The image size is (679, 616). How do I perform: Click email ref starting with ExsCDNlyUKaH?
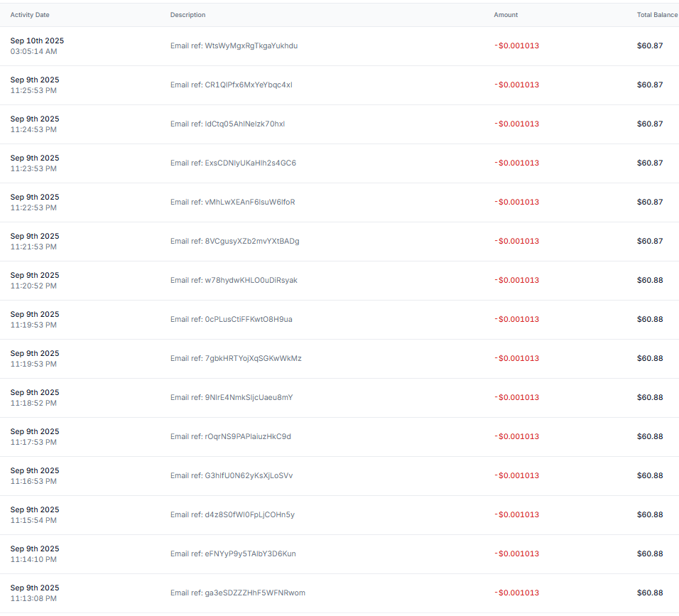click(x=233, y=163)
